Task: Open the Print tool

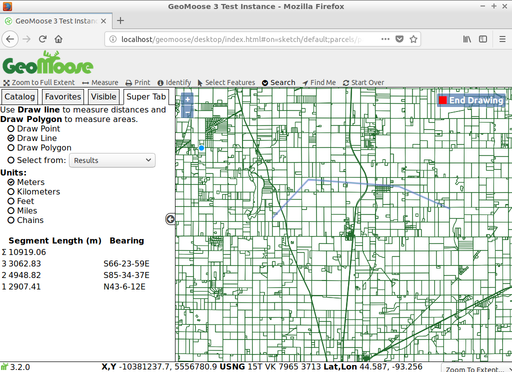Action: [x=138, y=82]
